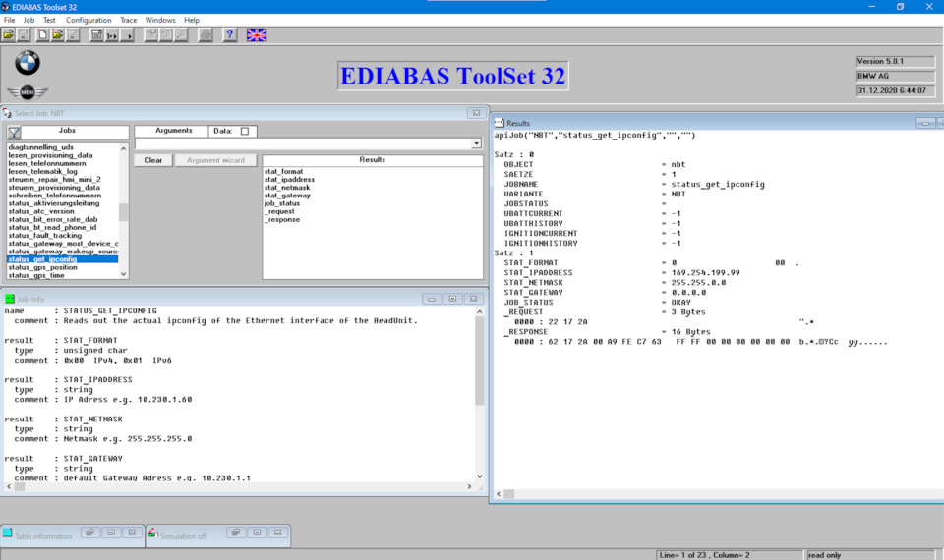Click the Results list header

coord(372,160)
